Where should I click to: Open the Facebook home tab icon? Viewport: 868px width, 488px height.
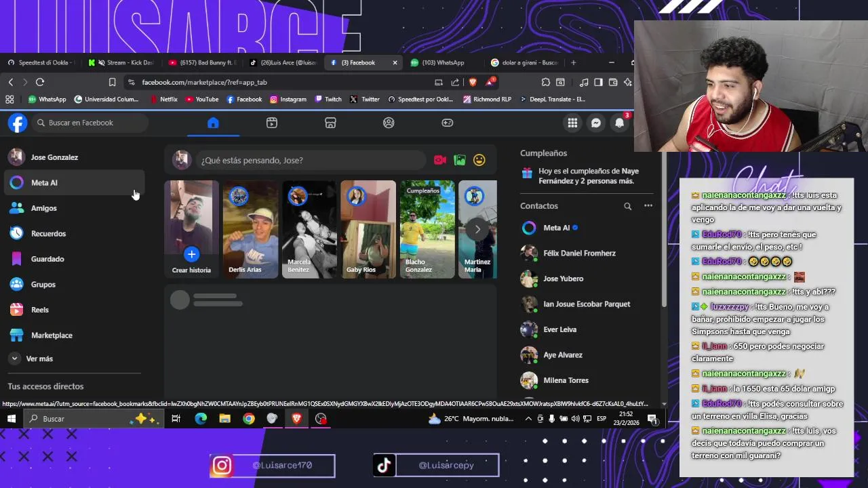[x=213, y=123]
